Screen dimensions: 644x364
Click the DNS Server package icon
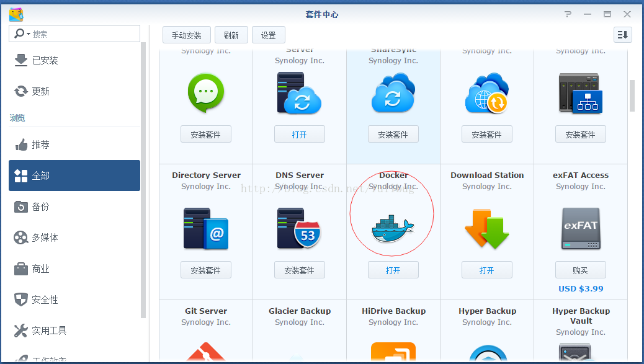click(x=299, y=228)
